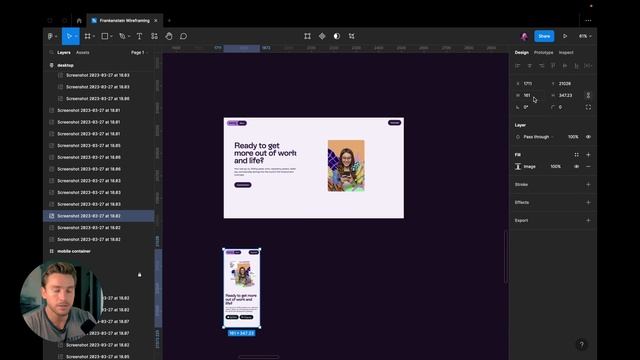640x360 pixels.
Task: Select the Frame tool
Action: click(87, 36)
